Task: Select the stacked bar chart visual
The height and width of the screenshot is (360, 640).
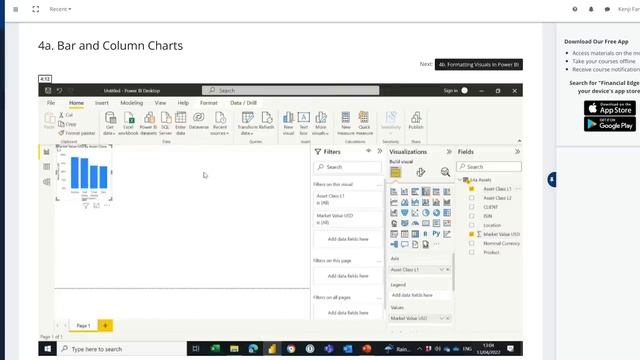Action: click(394, 191)
